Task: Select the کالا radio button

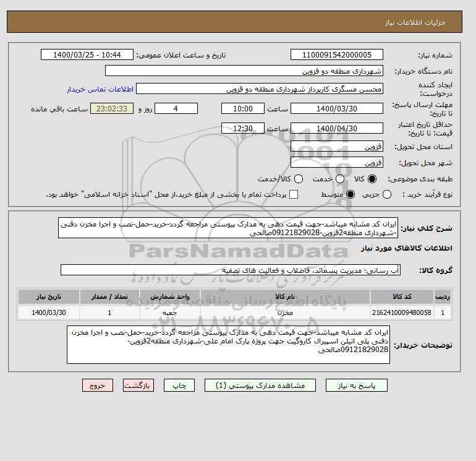Action: point(372,179)
